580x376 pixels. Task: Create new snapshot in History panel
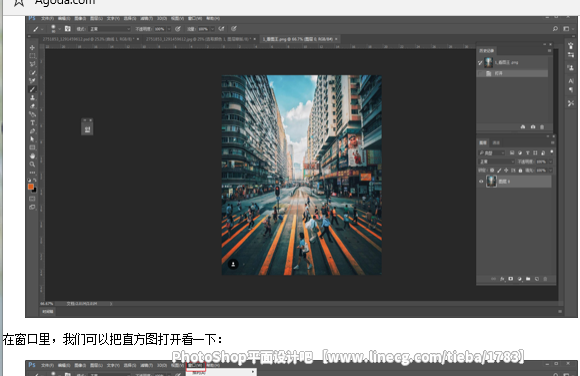pos(533,127)
